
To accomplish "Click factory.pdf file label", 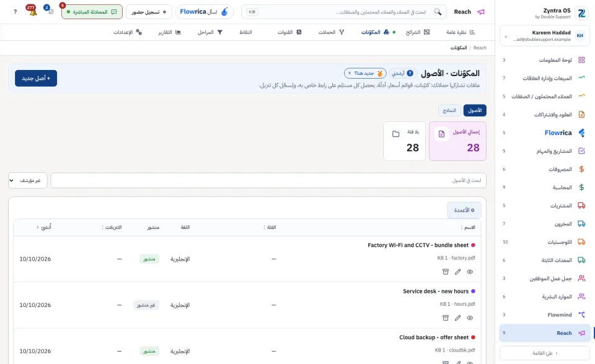I will tap(463, 258).
